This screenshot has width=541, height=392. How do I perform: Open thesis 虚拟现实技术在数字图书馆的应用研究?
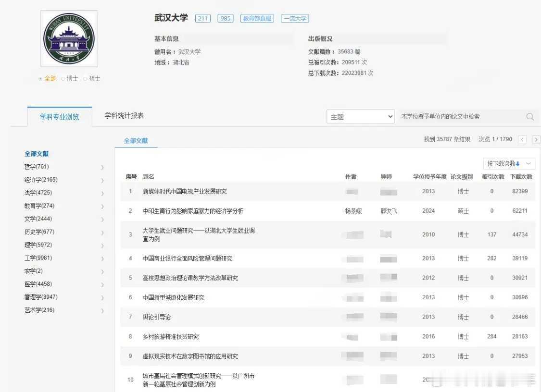tap(190, 356)
